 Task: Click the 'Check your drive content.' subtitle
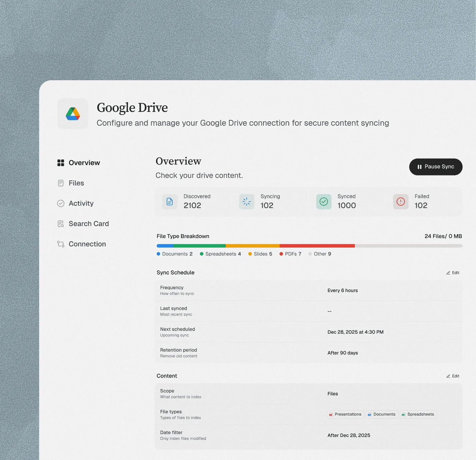(x=199, y=176)
